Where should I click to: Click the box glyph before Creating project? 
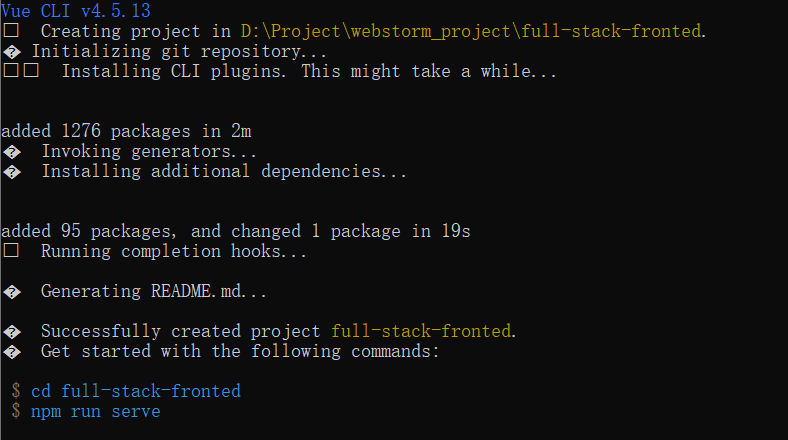(x=11, y=31)
